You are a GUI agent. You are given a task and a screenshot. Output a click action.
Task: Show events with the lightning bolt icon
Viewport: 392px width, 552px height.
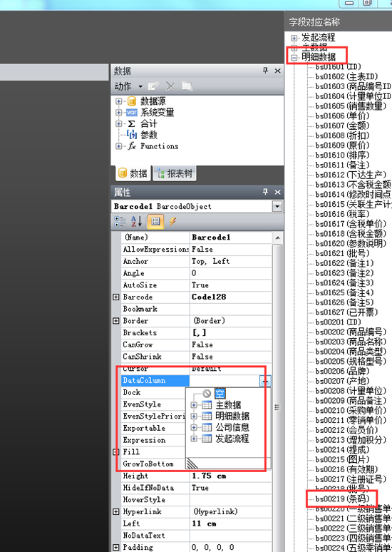[x=172, y=221]
